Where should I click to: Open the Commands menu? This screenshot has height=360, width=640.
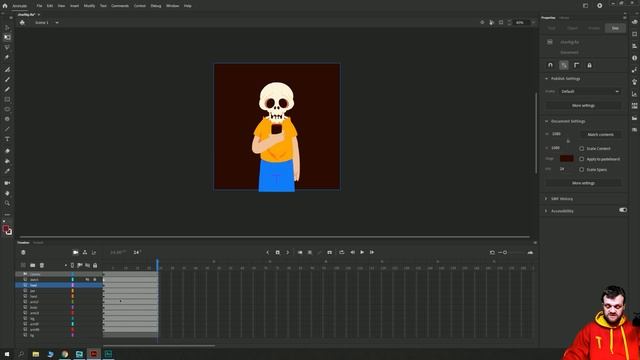(120, 6)
